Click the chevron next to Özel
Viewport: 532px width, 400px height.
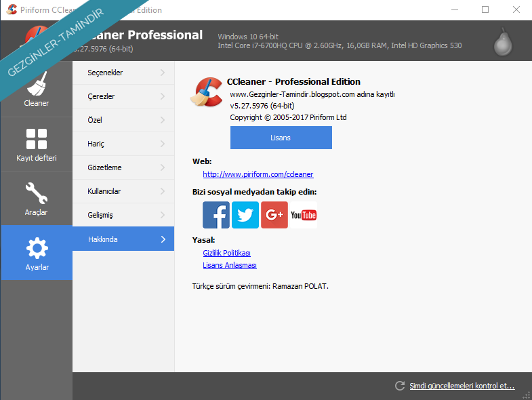click(x=163, y=120)
